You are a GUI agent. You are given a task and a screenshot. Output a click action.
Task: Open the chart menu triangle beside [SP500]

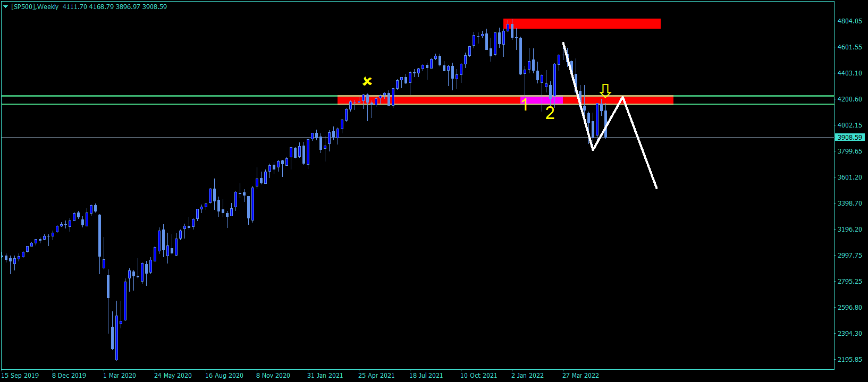point(5,7)
